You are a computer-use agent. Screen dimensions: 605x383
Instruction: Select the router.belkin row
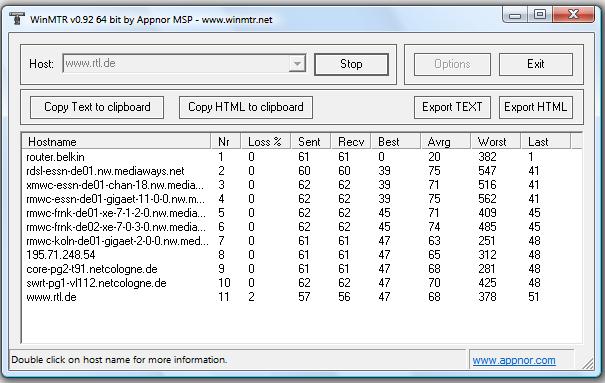pyautogui.click(x=301, y=157)
